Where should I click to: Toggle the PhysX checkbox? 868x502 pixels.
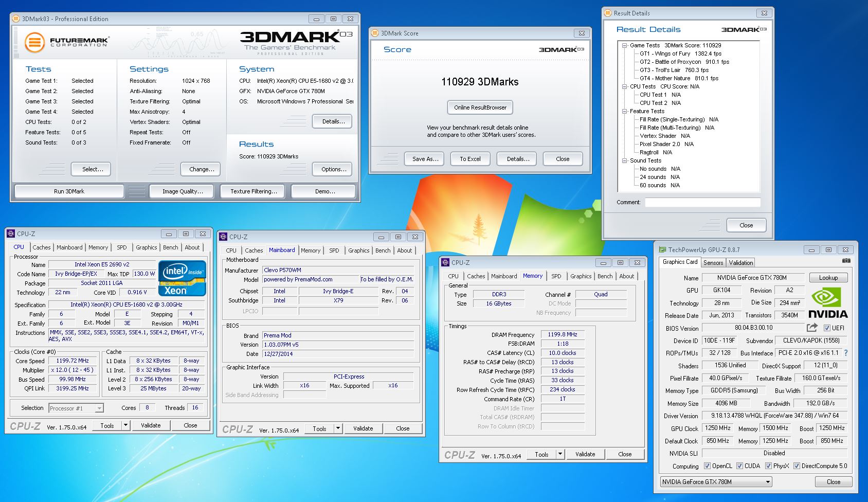768,466
